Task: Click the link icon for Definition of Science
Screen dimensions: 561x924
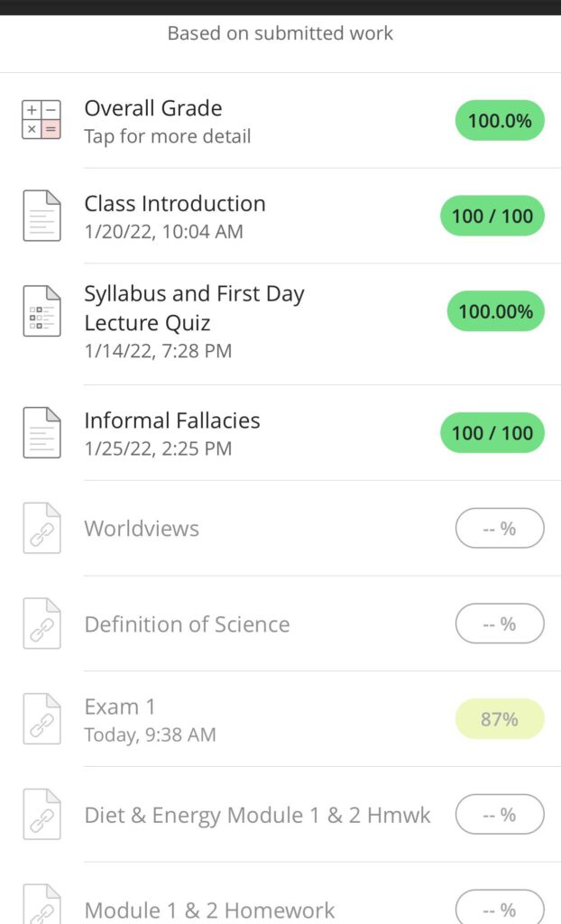Action: pos(41,623)
